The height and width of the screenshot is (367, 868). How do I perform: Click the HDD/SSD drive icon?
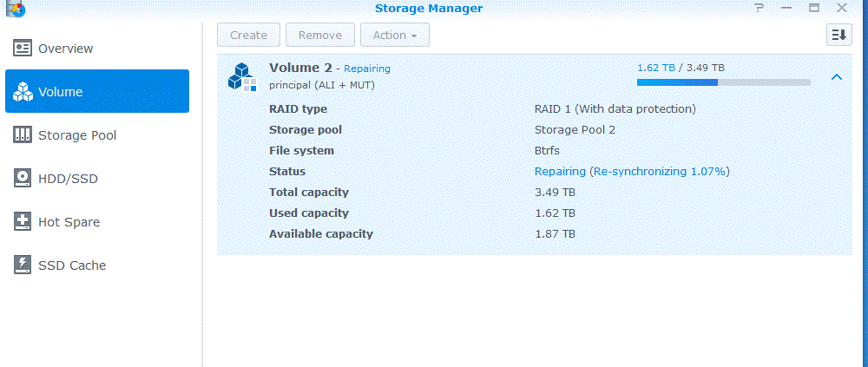23,179
